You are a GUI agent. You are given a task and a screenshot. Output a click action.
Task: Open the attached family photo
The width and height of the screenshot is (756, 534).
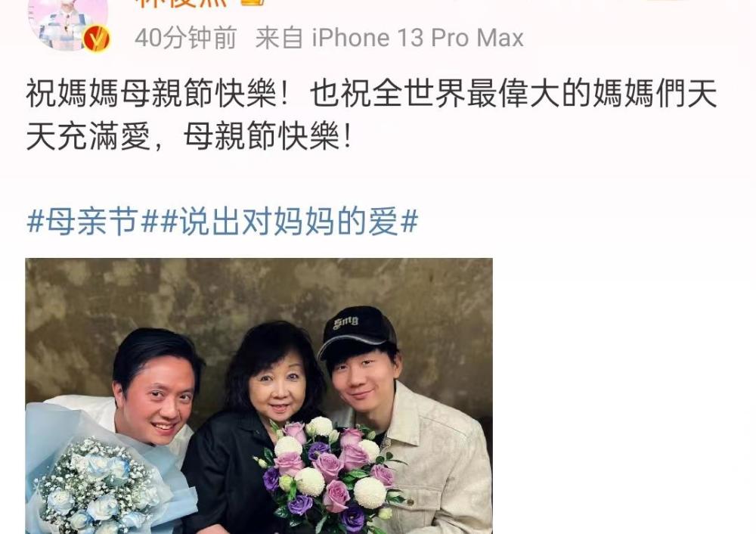click(259, 396)
